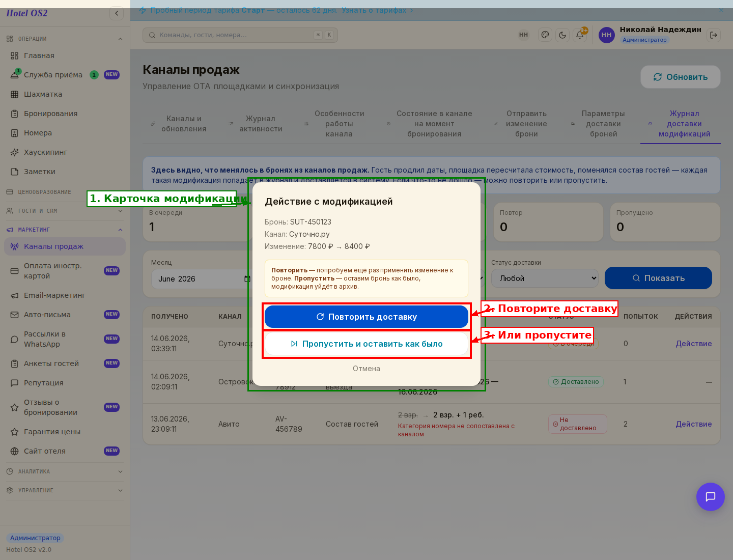Click Оплата иностр. картой card icon
This screenshot has height=560, width=733.
[x=14, y=271]
